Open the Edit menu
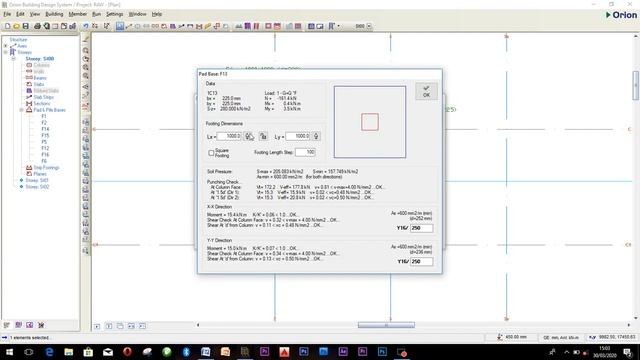The image size is (640, 360). click(x=20, y=14)
